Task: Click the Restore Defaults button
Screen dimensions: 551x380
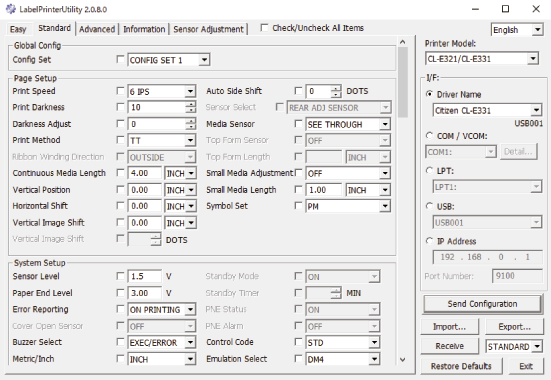Action: [x=461, y=366]
